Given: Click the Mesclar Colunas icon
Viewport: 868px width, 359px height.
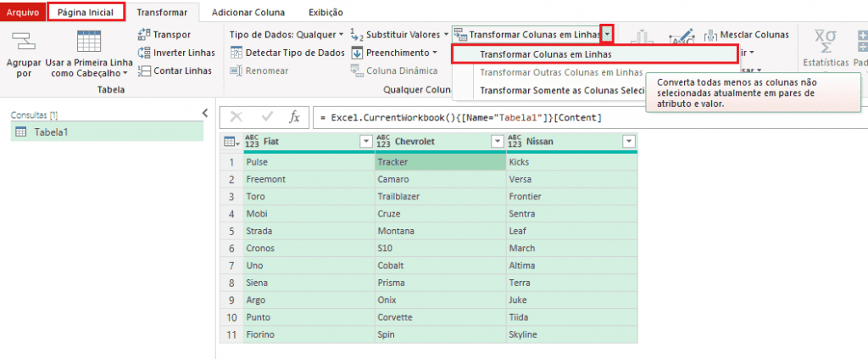Looking at the screenshot, I should [711, 35].
